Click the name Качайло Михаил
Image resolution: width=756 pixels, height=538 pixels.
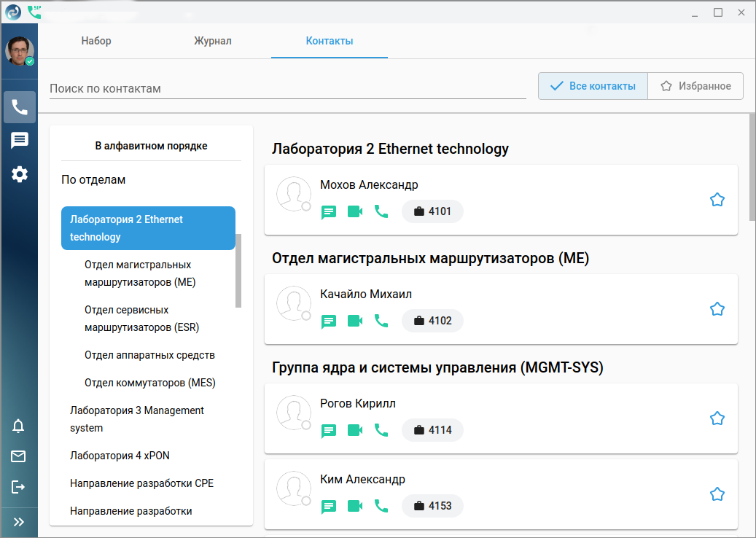point(366,294)
